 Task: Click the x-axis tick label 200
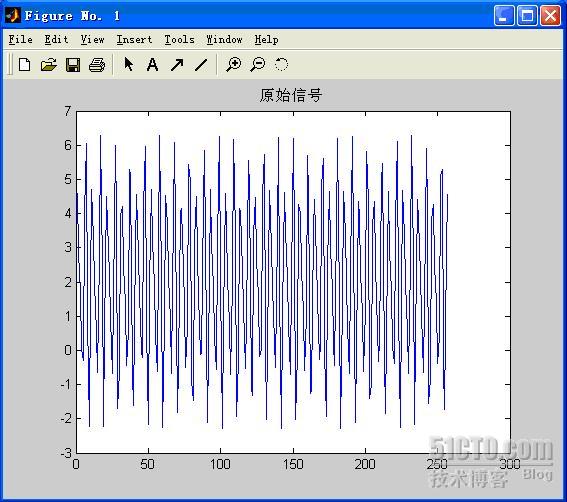tap(365, 464)
